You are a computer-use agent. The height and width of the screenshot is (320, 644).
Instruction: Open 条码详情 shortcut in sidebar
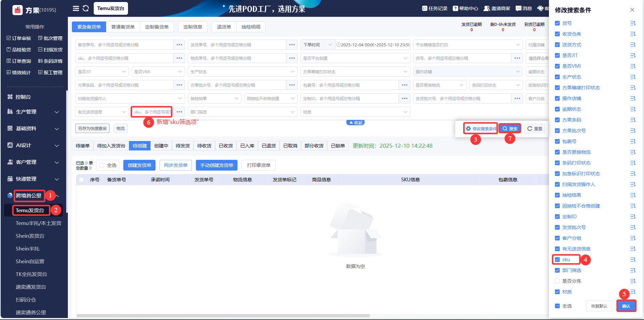tap(50, 61)
